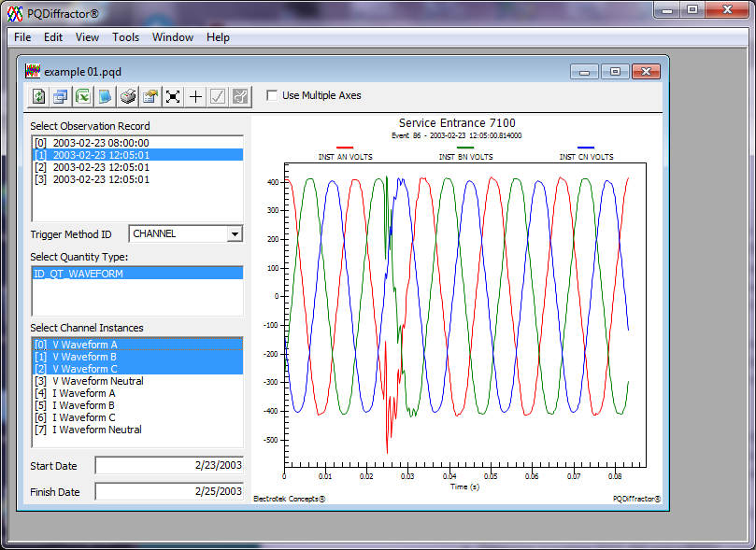
Task: Click the refresh document toolbar icon
Action: point(38,96)
